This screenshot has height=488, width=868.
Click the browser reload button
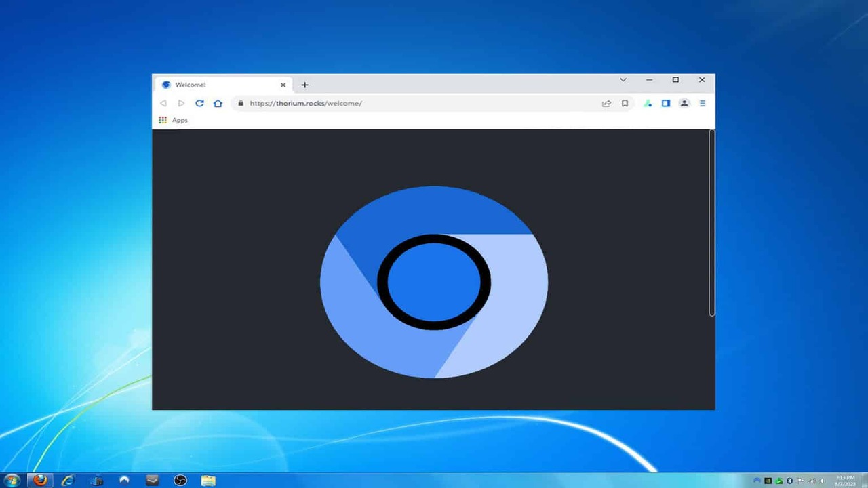coord(199,104)
